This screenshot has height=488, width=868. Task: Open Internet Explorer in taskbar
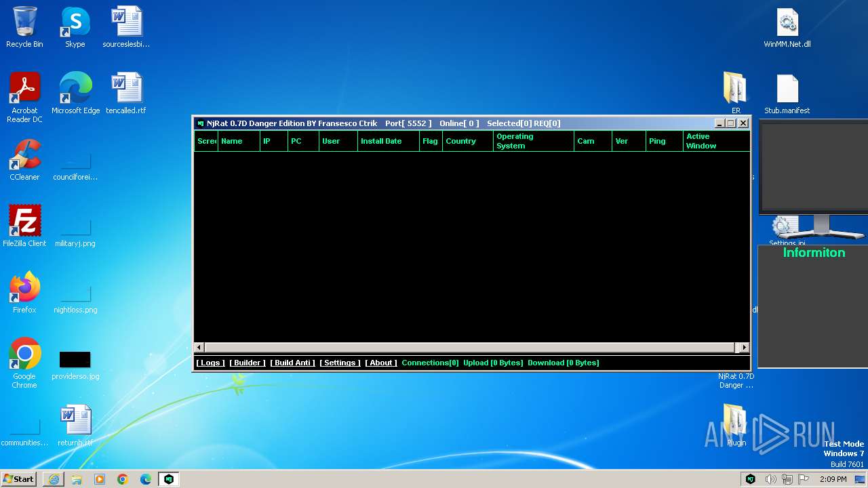click(54, 479)
